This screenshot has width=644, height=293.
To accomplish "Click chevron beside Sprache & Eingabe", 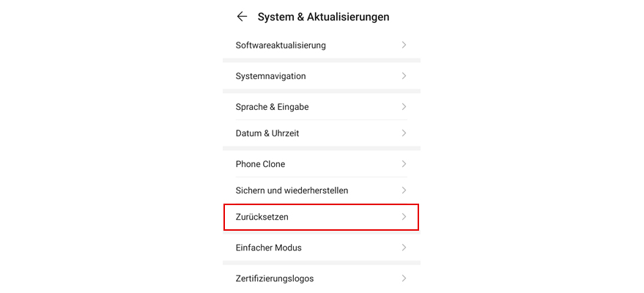I will 404,107.
